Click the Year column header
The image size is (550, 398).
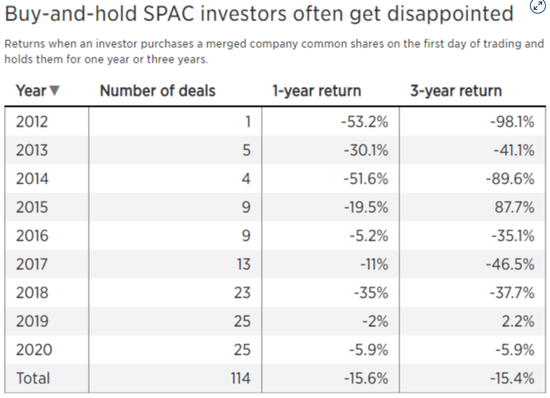click(31, 91)
